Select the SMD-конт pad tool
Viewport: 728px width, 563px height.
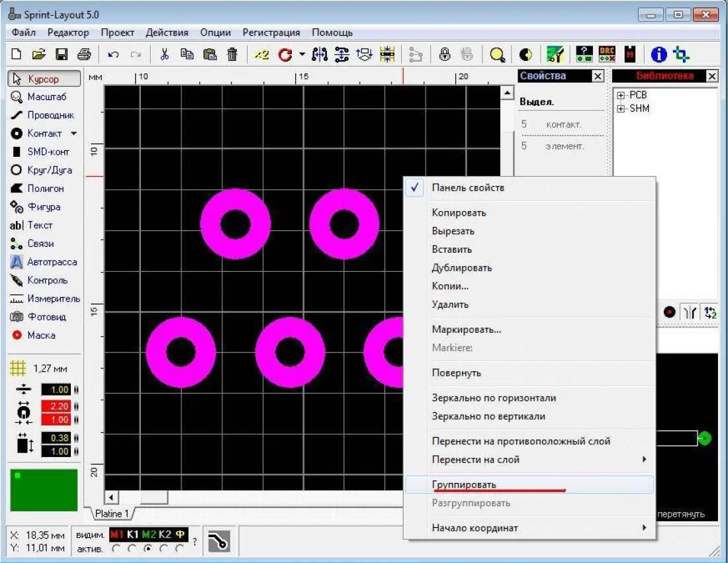point(44,152)
